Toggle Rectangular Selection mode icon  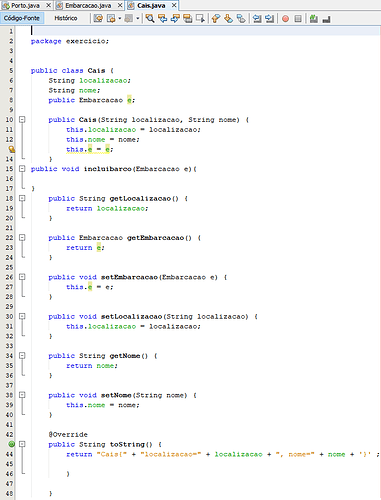coord(200,18)
